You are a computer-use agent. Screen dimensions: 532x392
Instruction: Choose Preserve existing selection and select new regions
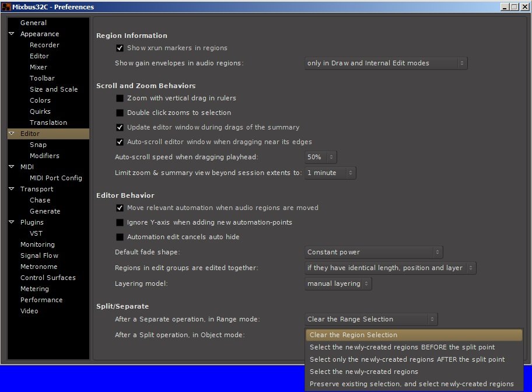[414, 384]
